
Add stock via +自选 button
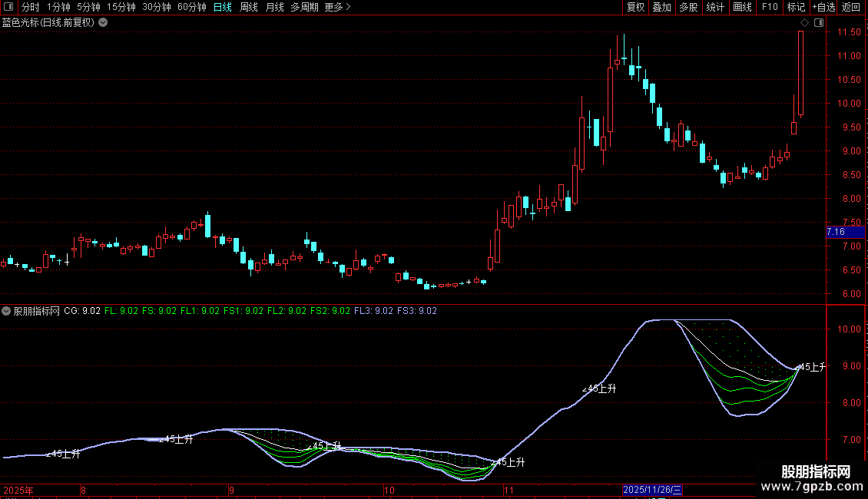coord(823,7)
